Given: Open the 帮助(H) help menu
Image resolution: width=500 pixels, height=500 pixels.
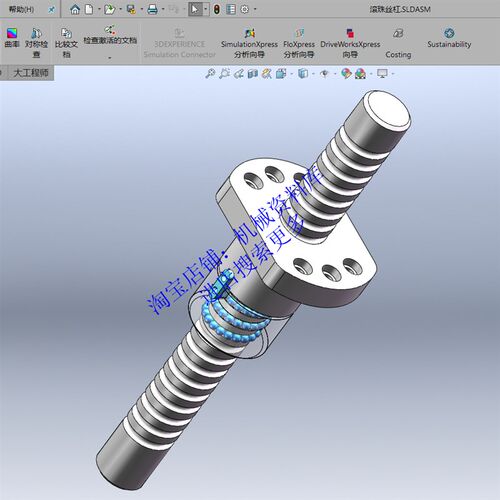Looking at the screenshot, I should (x=21, y=9).
